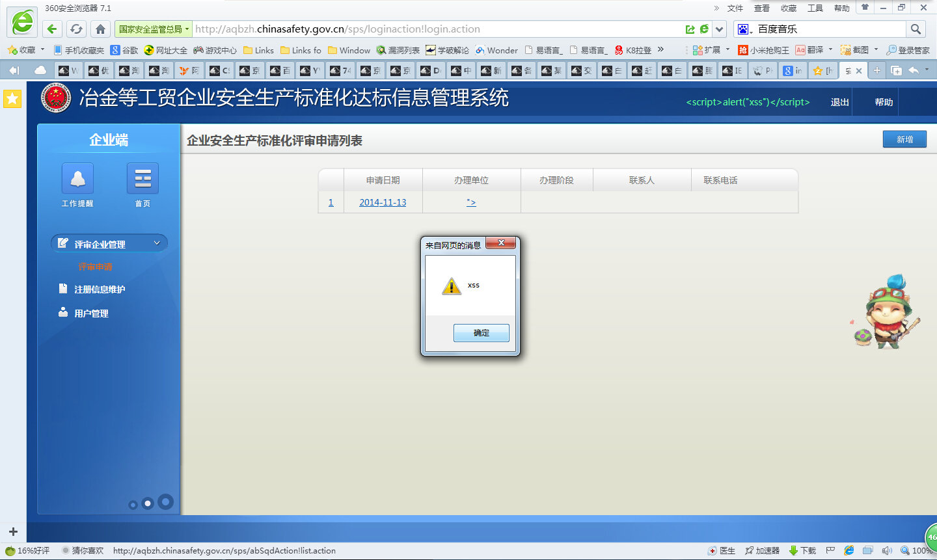Viewport: 937px width, 560px height.
Task: Open 下载 downloads in status bar
Action: (802, 550)
